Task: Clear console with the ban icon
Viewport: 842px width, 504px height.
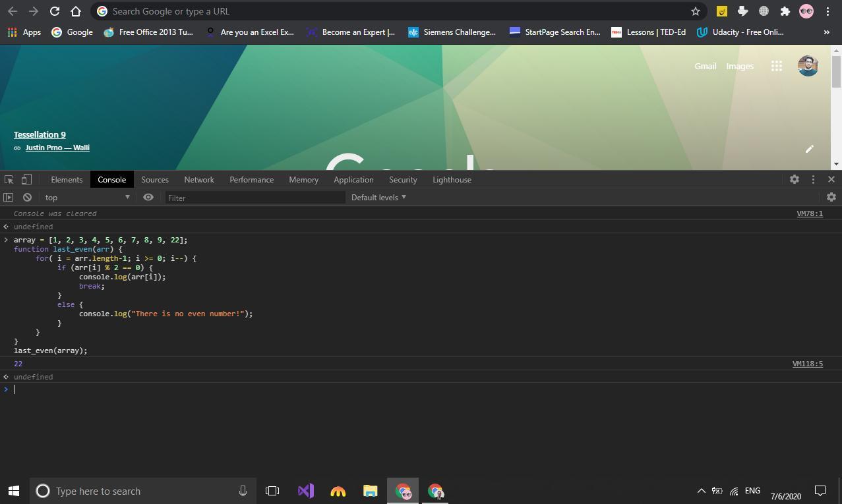Action: click(27, 197)
